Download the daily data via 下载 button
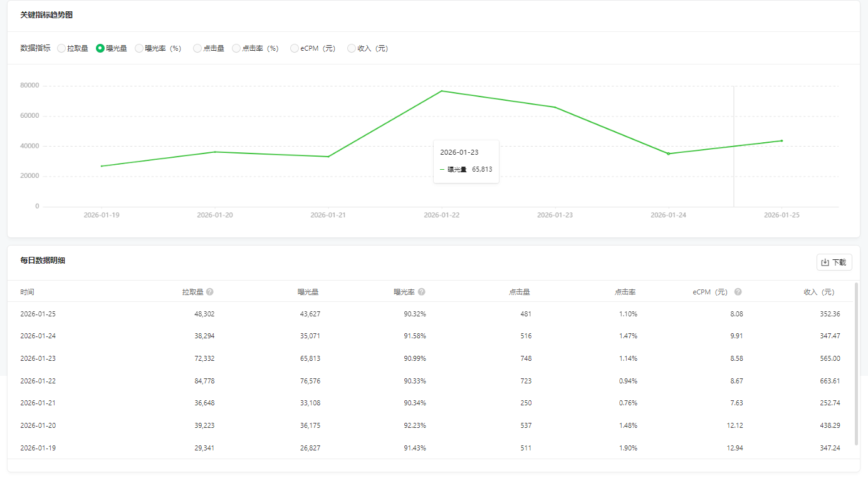The height and width of the screenshot is (488, 868). (834, 262)
